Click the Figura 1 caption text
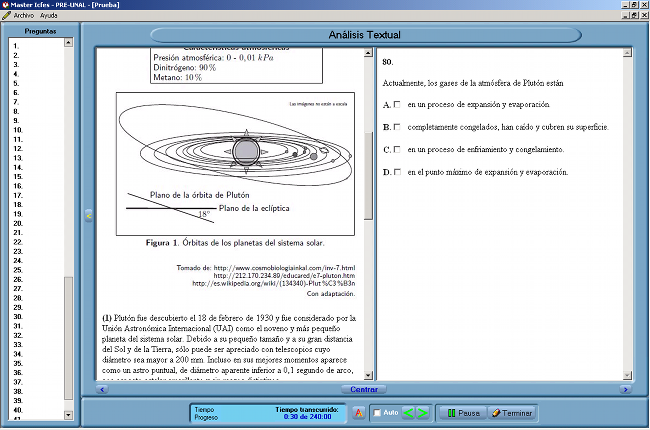Screen dimensions: 650x430 click(235, 243)
